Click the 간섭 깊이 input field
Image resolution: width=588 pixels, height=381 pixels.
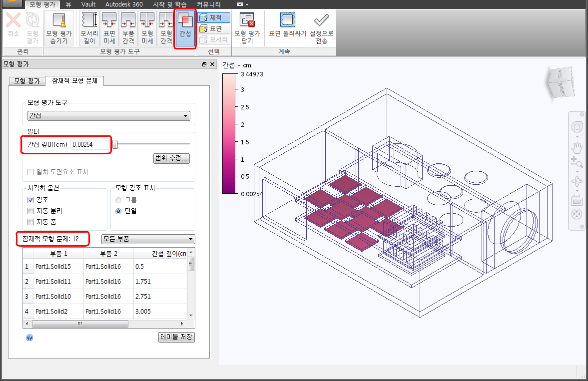[x=90, y=144]
